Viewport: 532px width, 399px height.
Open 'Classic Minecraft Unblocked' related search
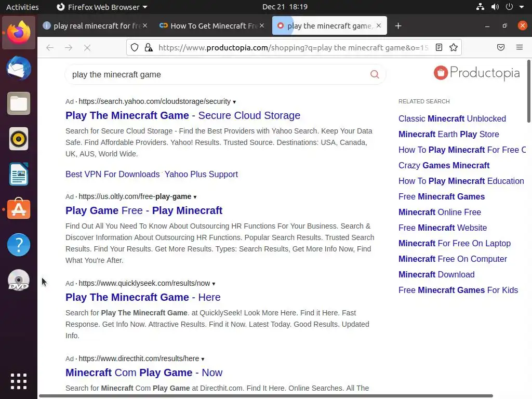(452, 118)
